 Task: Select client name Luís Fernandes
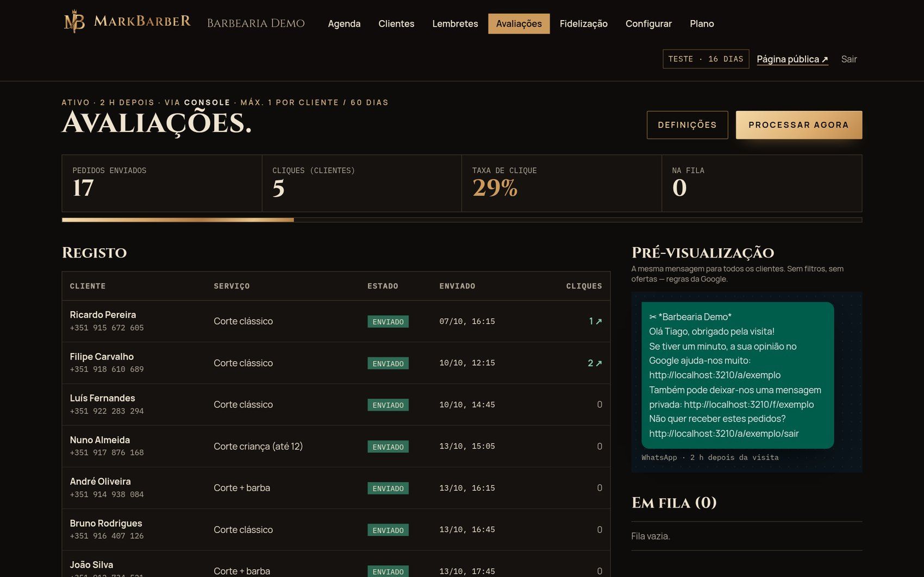click(102, 398)
